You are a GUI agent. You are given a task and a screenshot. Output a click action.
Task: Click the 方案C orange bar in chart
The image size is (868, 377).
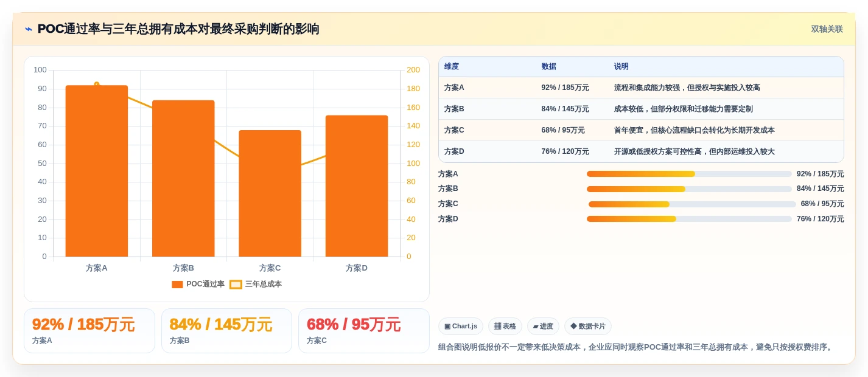270,193
